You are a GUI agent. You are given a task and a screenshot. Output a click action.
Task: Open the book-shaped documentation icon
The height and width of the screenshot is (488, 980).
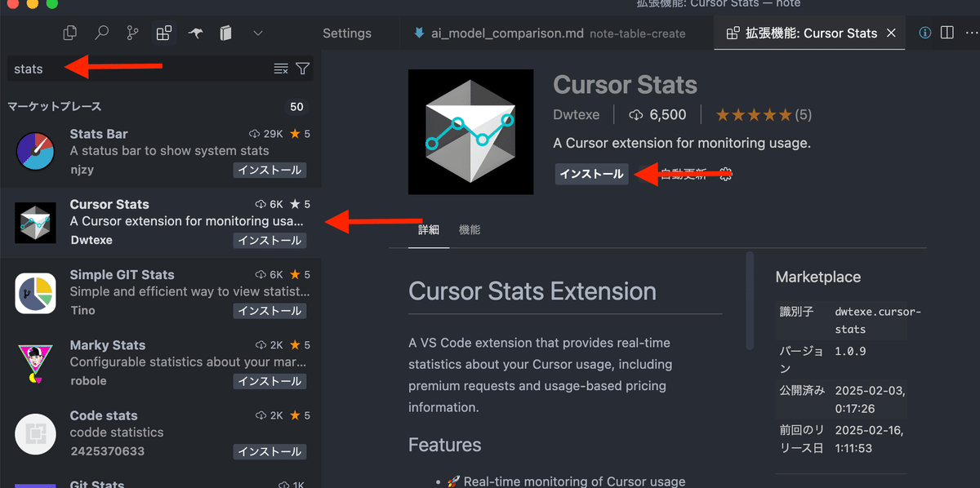point(225,33)
